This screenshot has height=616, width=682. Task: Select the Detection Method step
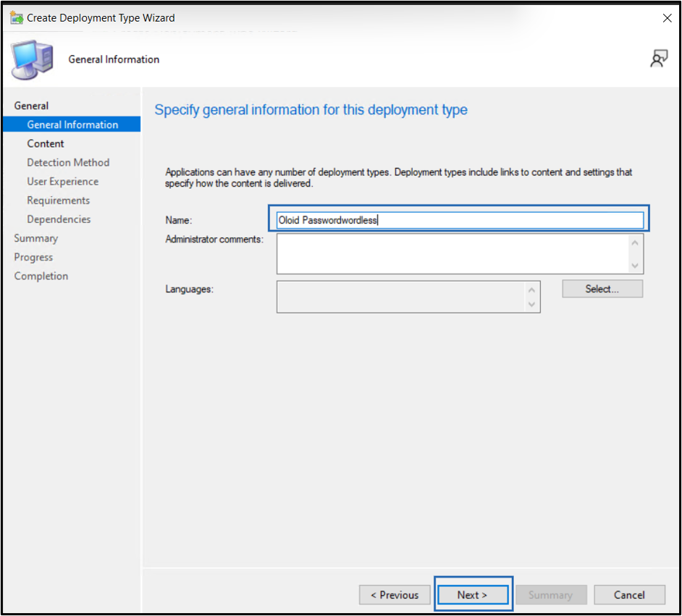pos(68,162)
